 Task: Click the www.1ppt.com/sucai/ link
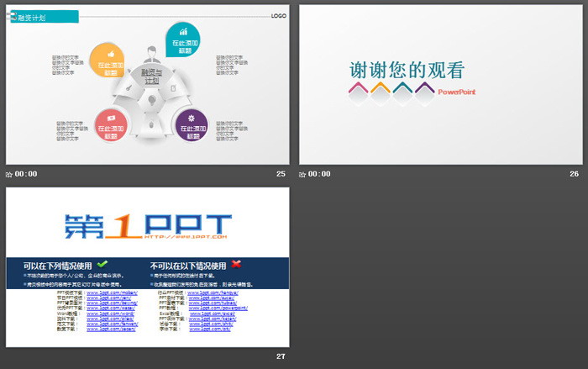(x=211, y=298)
